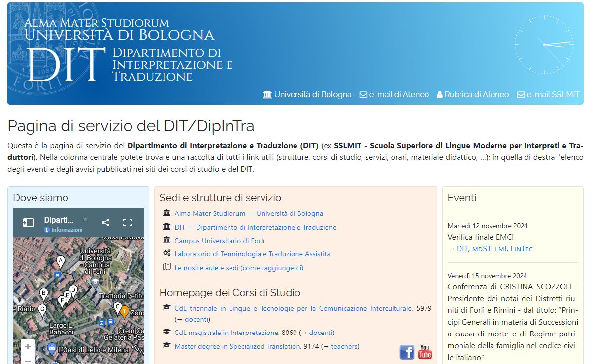Open teachers link for Master degree
This screenshot has height=364, width=591.
[x=344, y=346]
